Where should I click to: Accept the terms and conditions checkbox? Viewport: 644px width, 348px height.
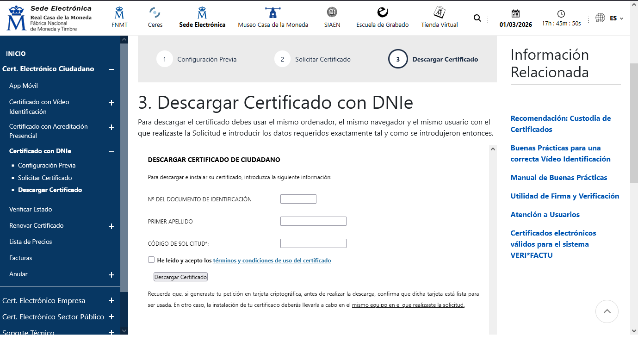point(151,260)
